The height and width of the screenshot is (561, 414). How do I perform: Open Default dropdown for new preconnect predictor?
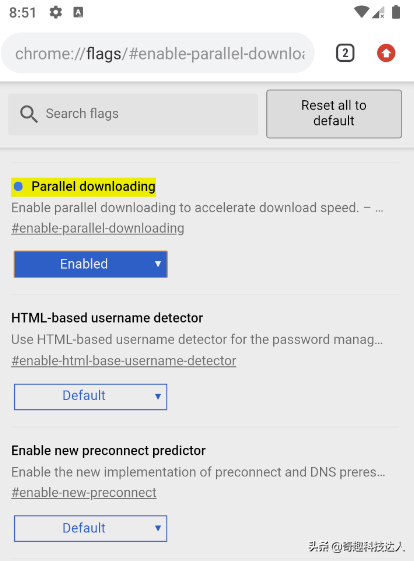pyautogui.click(x=91, y=528)
